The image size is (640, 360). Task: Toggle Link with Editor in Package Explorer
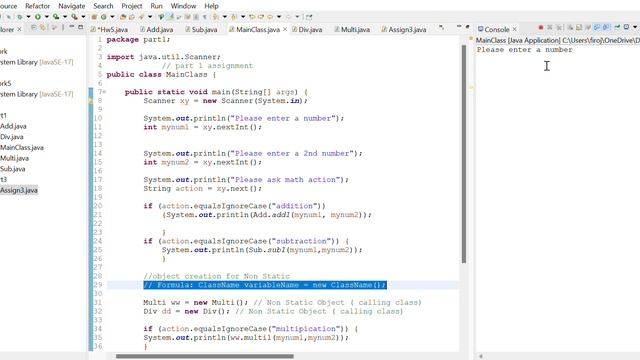(42, 27)
